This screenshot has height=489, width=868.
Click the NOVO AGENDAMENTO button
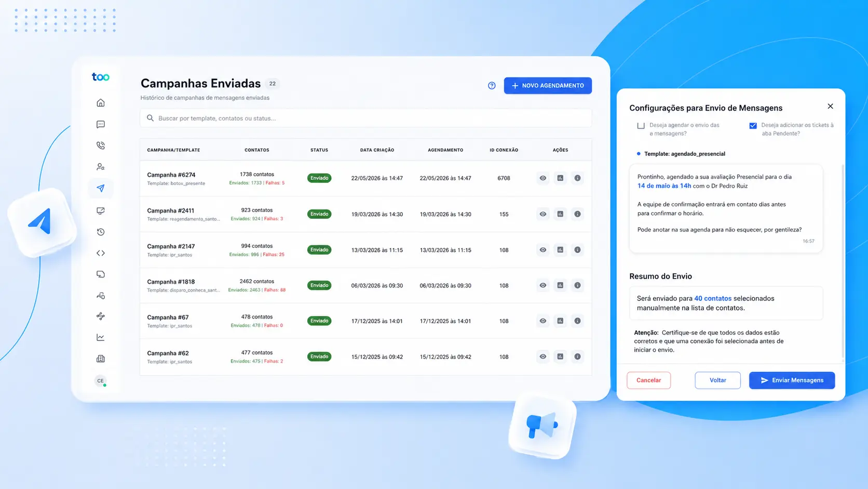pyautogui.click(x=548, y=86)
